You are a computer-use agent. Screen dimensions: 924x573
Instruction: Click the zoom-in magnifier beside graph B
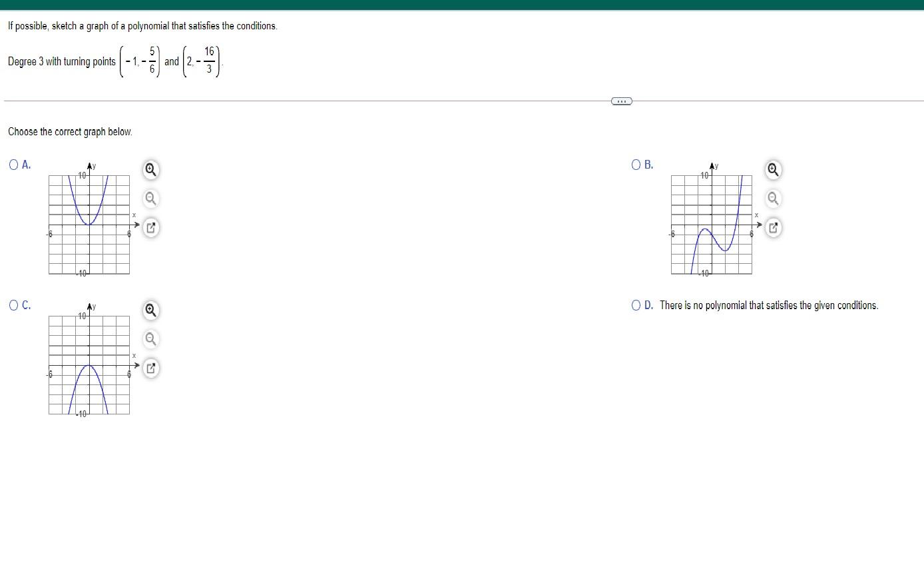point(773,171)
